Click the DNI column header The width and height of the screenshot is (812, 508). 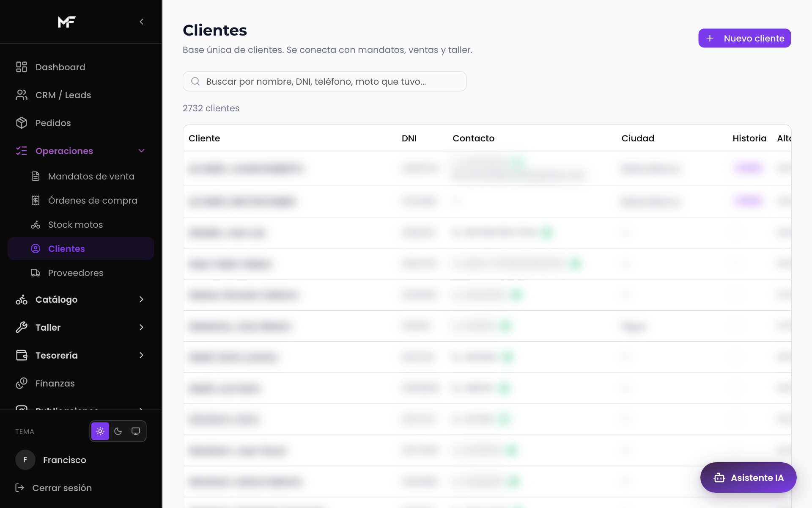(409, 138)
